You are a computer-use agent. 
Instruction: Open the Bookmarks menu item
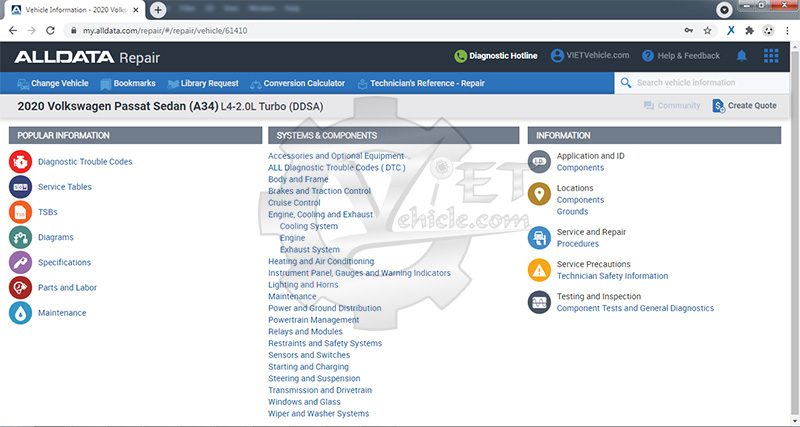pos(128,83)
